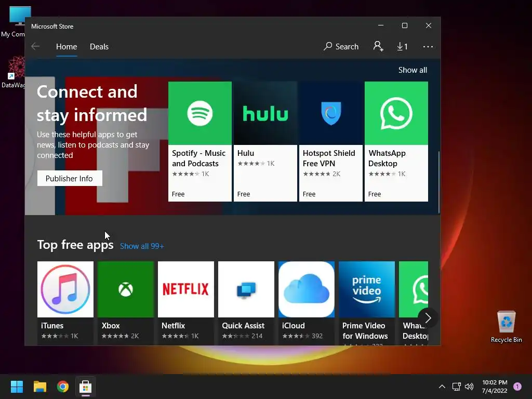Open Search in Microsoft Store
This screenshot has height=399, width=532.
[x=341, y=46]
